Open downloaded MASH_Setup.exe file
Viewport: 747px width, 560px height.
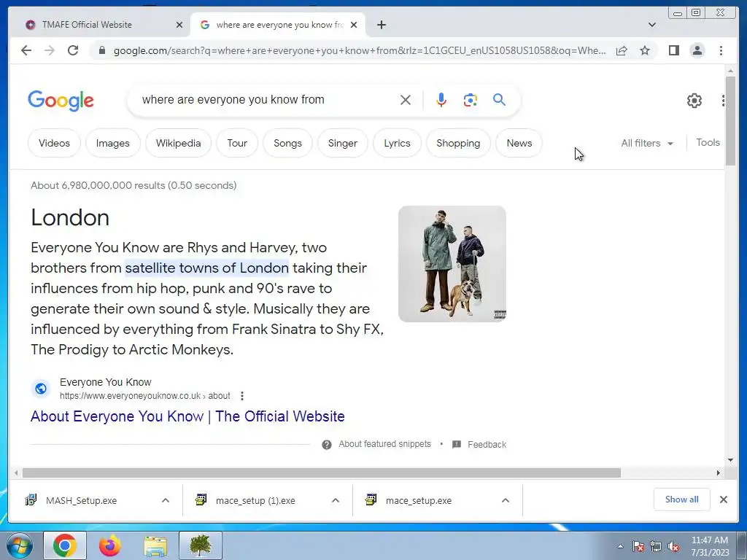coord(81,500)
